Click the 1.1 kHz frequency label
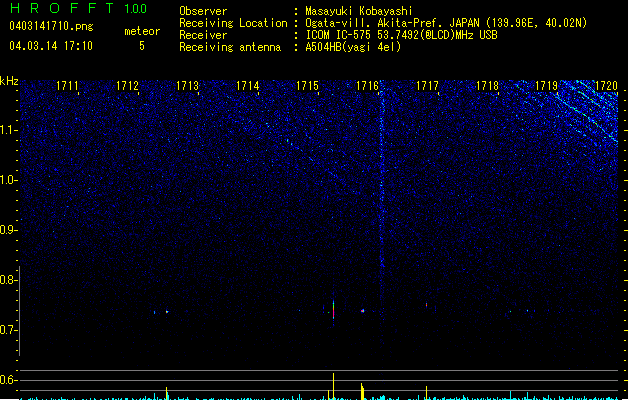 click(x=8, y=130)
